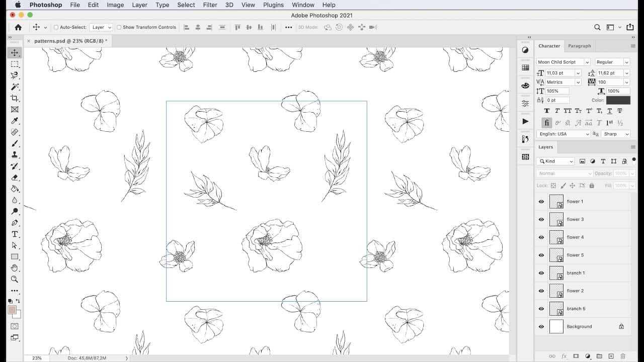Switch to the Paragraph tab
Viewport: 644px width, 362px height.
point(579,46)
